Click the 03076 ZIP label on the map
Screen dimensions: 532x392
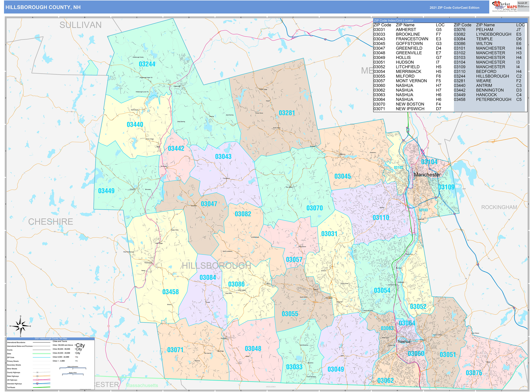coord(474,373)
